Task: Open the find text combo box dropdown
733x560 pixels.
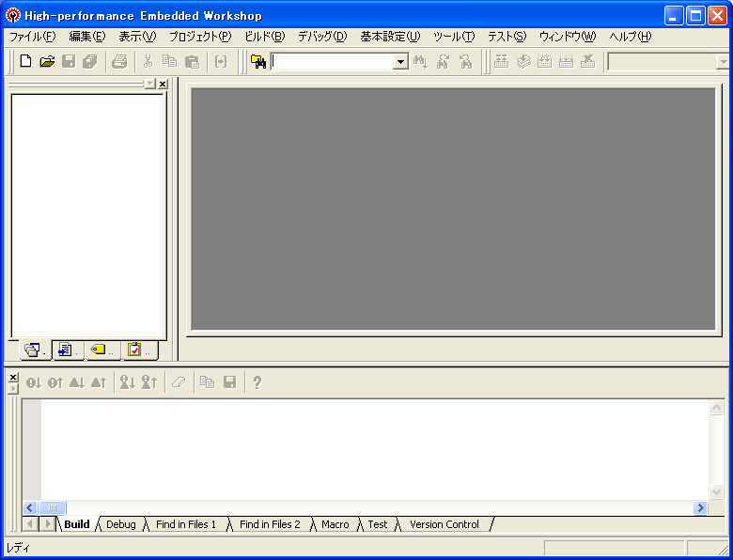Action: (x=400, y=62)
